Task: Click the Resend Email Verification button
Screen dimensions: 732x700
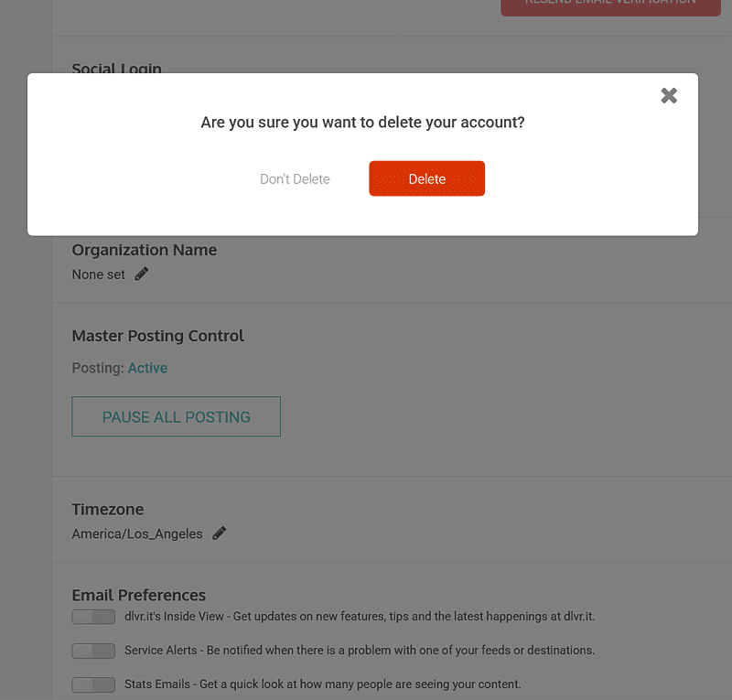Action: click(610, 5)
